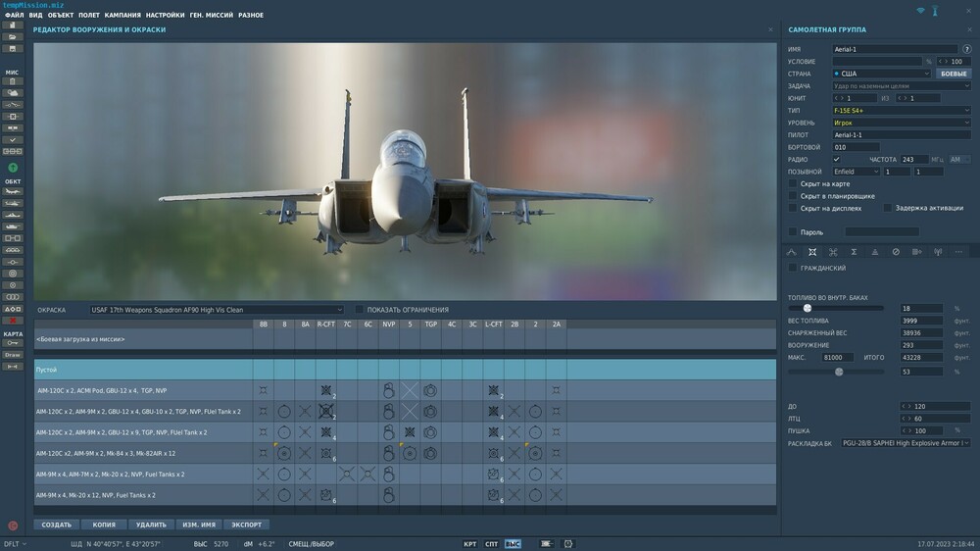
Task: Check the Скрыт на карте option
Action: [793, 183]
